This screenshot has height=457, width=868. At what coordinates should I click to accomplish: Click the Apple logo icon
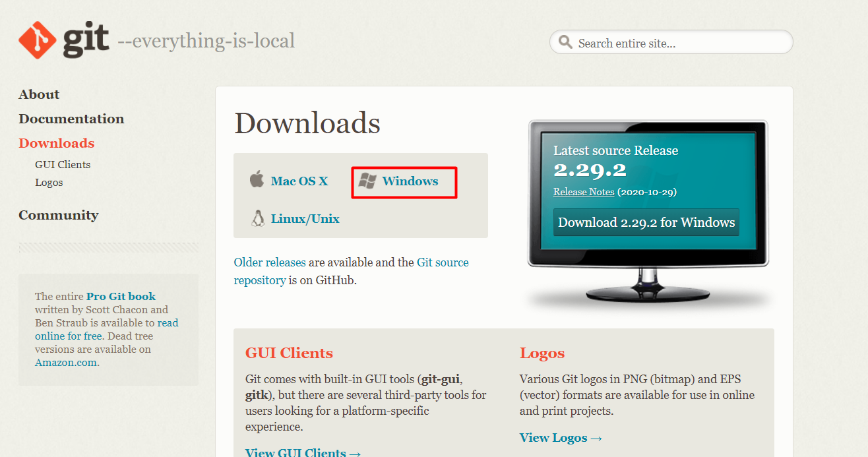(x=257, y=179)
